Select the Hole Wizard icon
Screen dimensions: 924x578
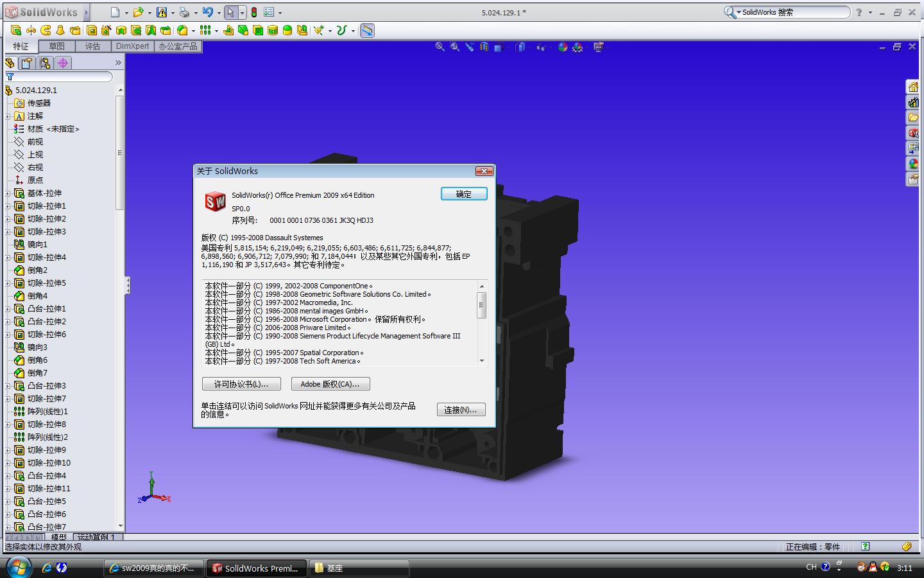click(107, 30)
